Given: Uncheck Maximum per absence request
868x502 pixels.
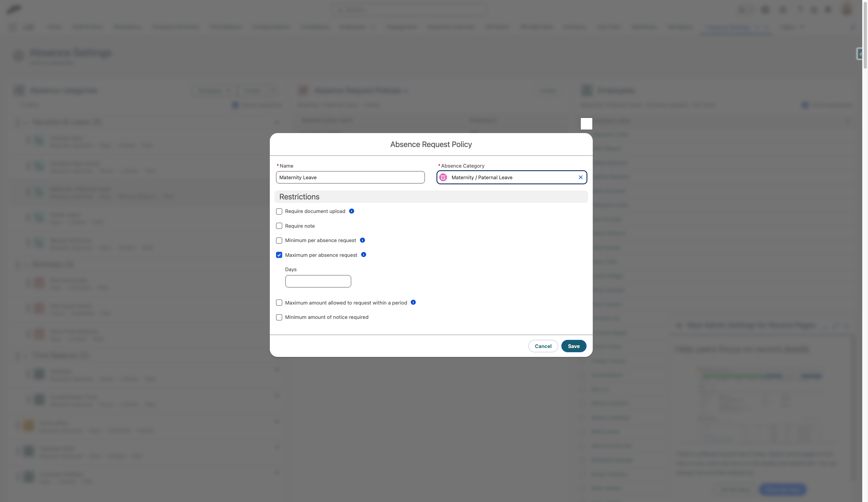Looking at the screenshot, I should click(279, 255).
